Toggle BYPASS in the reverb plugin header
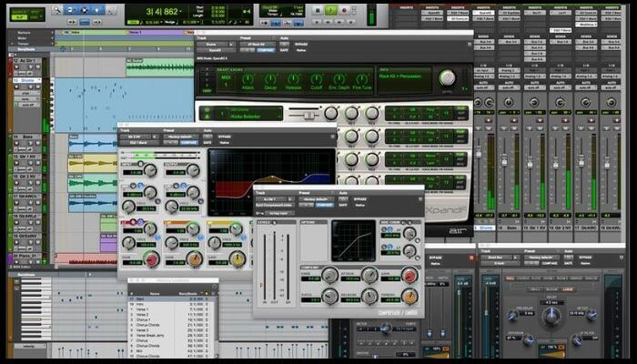The height and width of the screenshot is (364, 637). tap(585, 258)
